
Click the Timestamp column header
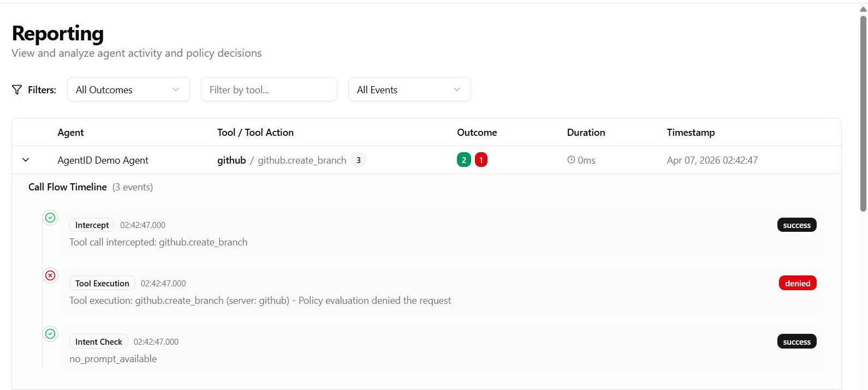(x=690, y=133)
